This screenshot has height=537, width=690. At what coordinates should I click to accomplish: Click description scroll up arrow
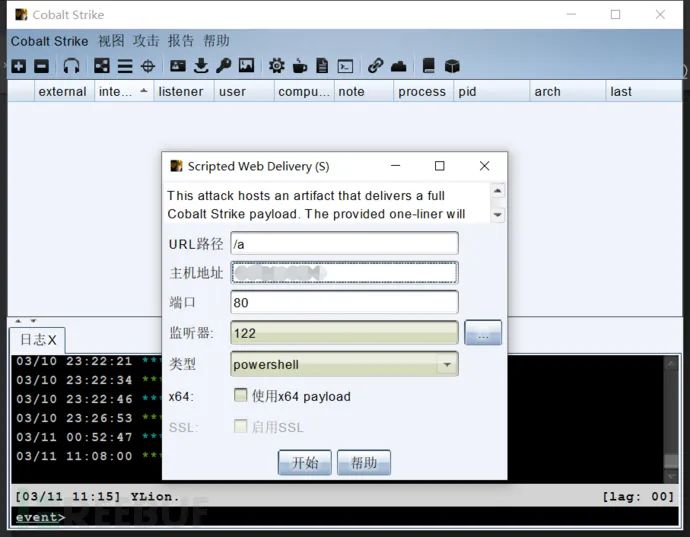pos(498,191)
